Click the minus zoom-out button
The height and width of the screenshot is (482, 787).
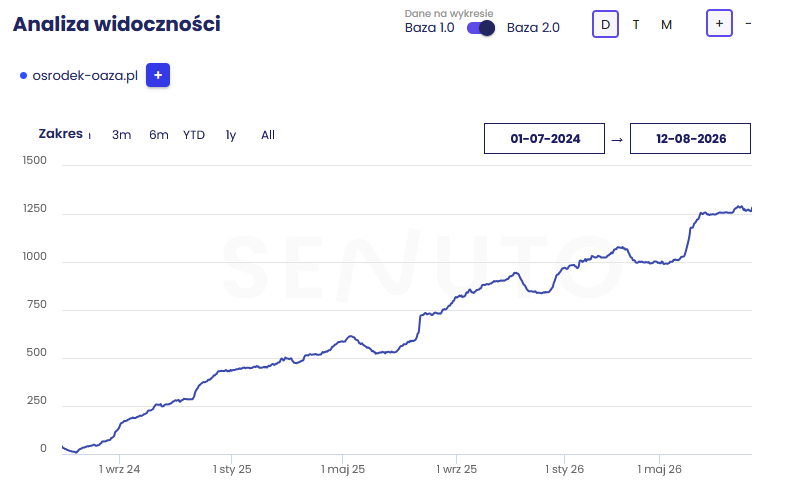(x=748, y=23)
